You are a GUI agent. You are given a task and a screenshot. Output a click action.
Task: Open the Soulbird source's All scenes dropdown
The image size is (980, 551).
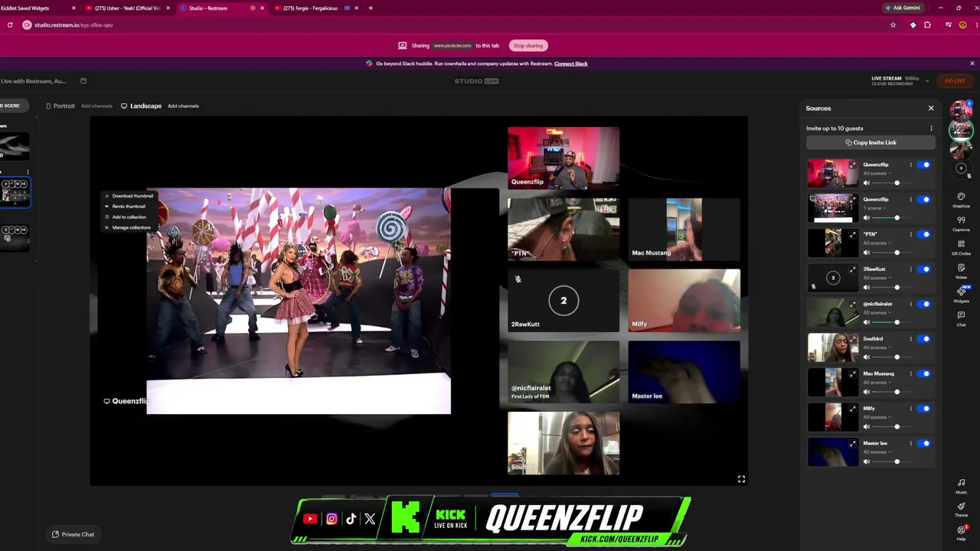click(877, 347)
